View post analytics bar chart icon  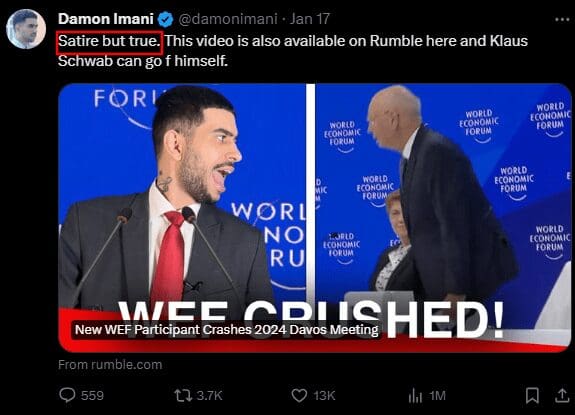[415, 396]
